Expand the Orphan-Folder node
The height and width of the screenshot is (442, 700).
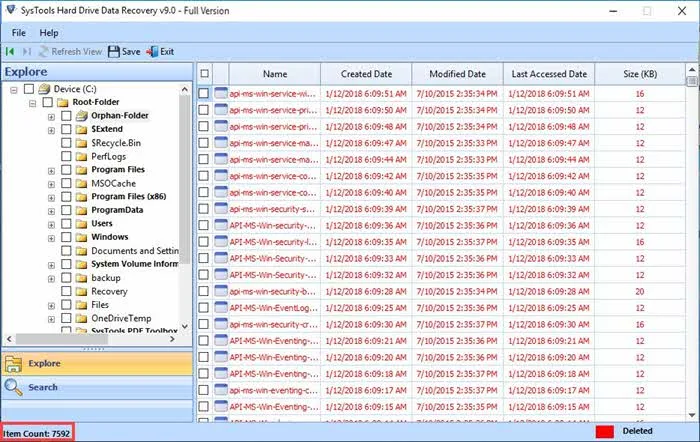coord(51,117)
